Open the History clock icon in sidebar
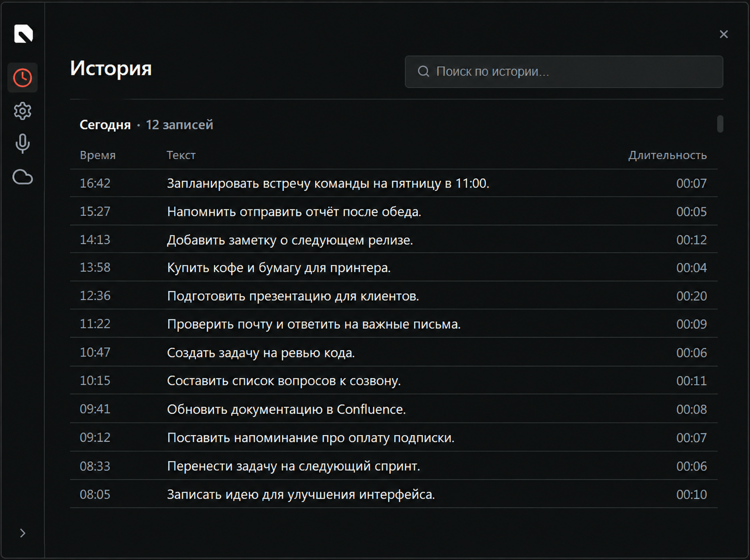 point(23,78)
